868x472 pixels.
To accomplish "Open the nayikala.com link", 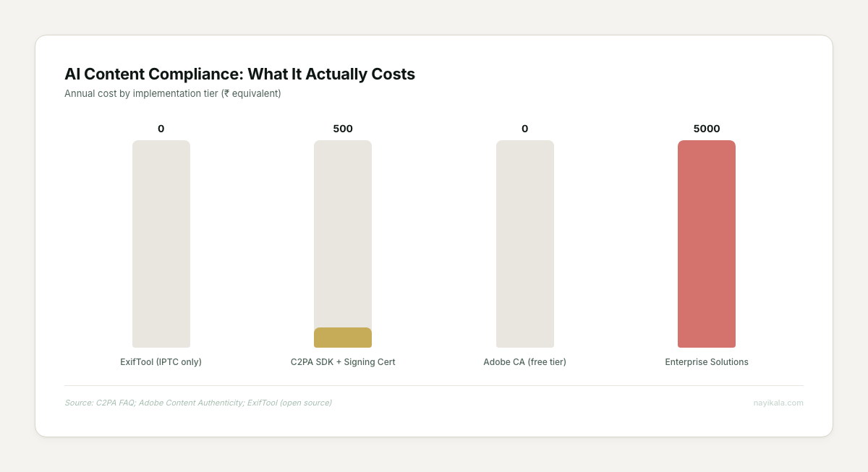I will 778,403.
